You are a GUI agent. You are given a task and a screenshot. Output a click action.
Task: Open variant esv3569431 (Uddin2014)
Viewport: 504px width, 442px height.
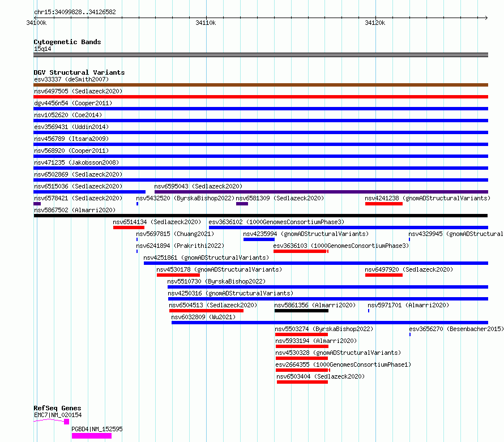[71, 127]
